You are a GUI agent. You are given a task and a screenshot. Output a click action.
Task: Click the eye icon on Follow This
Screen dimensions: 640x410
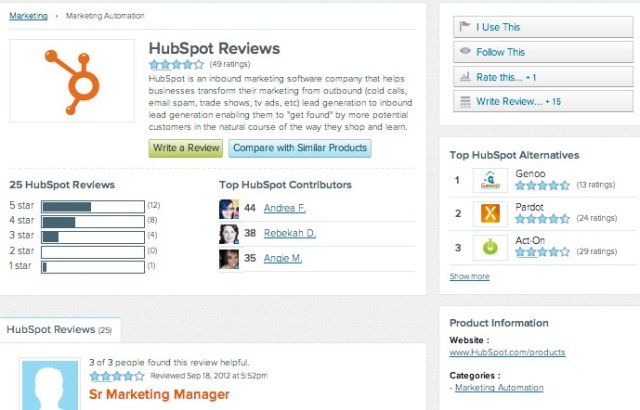465,51
